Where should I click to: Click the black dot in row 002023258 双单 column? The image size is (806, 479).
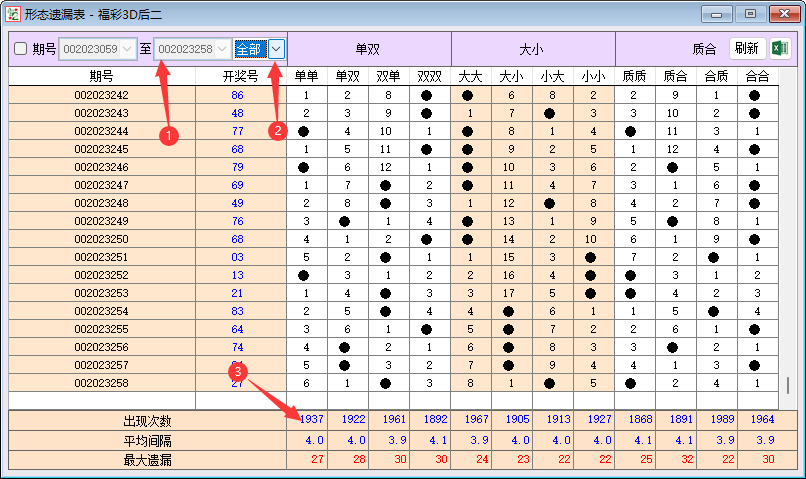point(388,383)
